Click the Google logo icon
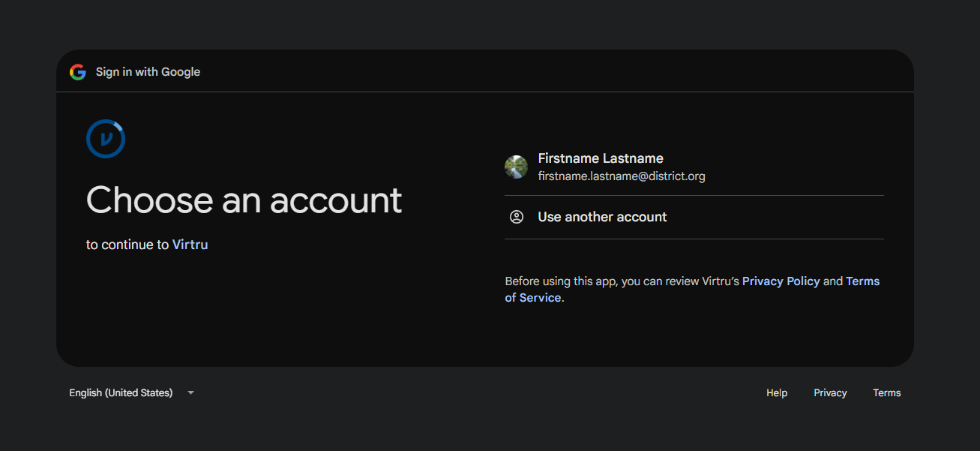980x451 pixels. pos(78,72)
